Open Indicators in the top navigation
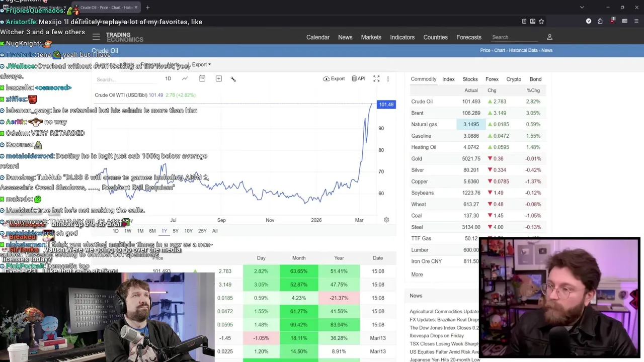Screen dimensions: 644x362 pos(403,37)
